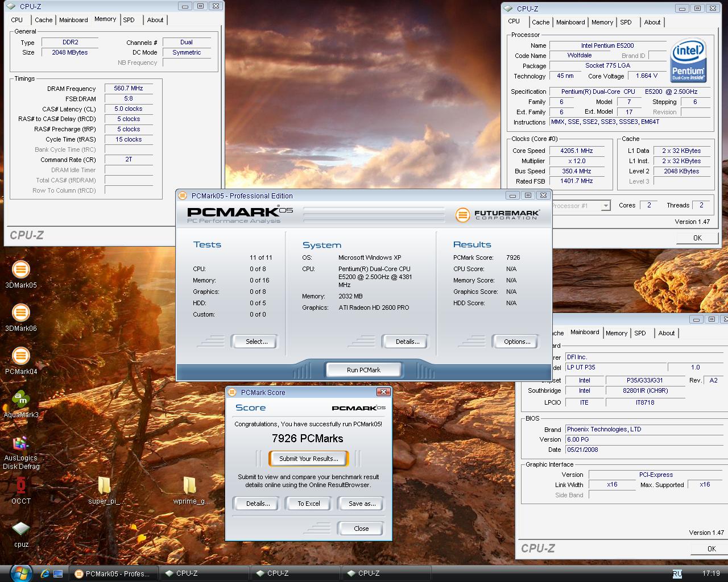Click Close button in Score dialog
728x582 pixels.
361,529
